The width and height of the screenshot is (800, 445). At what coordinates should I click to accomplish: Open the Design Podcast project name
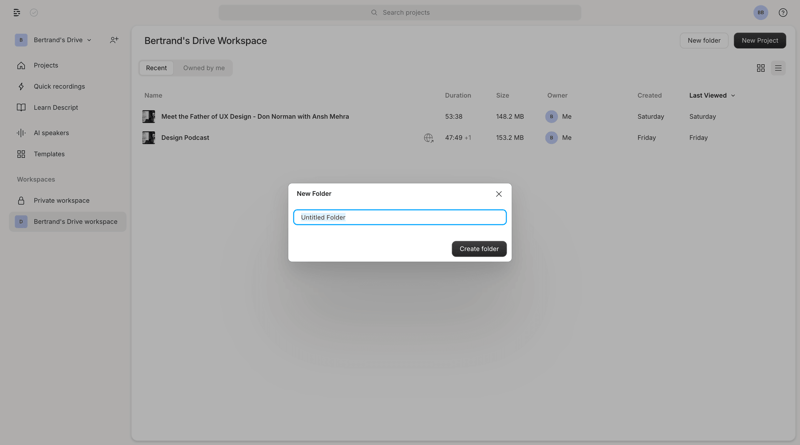[x=185, y=137]
